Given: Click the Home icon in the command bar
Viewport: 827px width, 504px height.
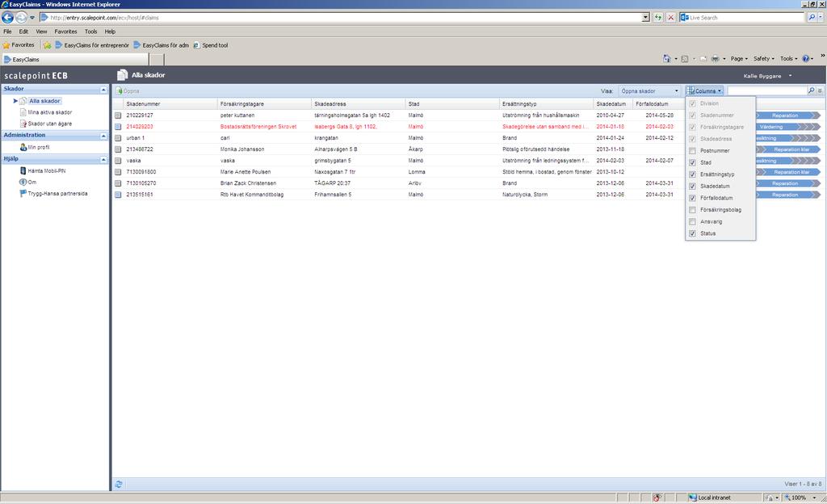Looking at the screenshot, I should pos(666,58).
